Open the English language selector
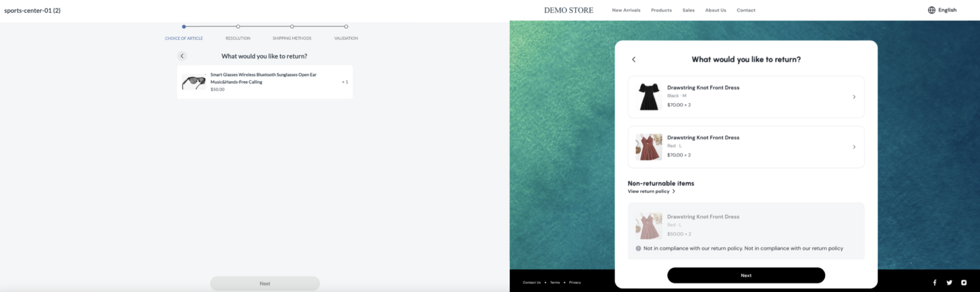Viewport: 980px width, 292px height. (942, 10)
